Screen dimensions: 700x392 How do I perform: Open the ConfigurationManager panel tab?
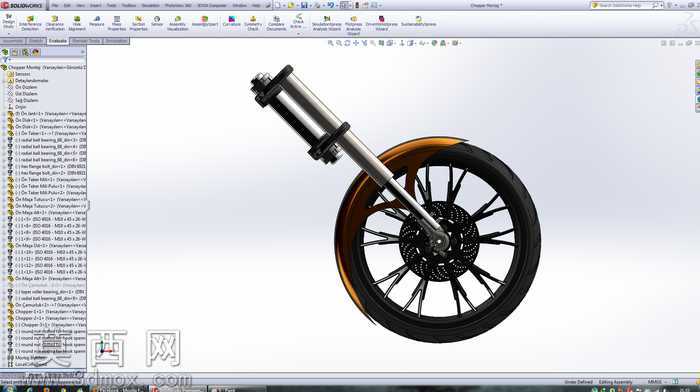[25, 52]
